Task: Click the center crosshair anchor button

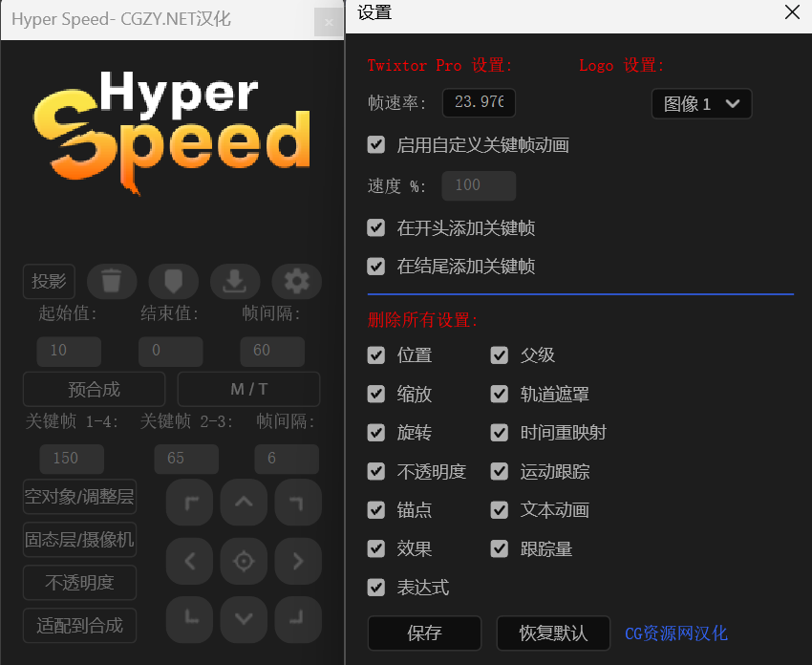Action: click(244, 561)
